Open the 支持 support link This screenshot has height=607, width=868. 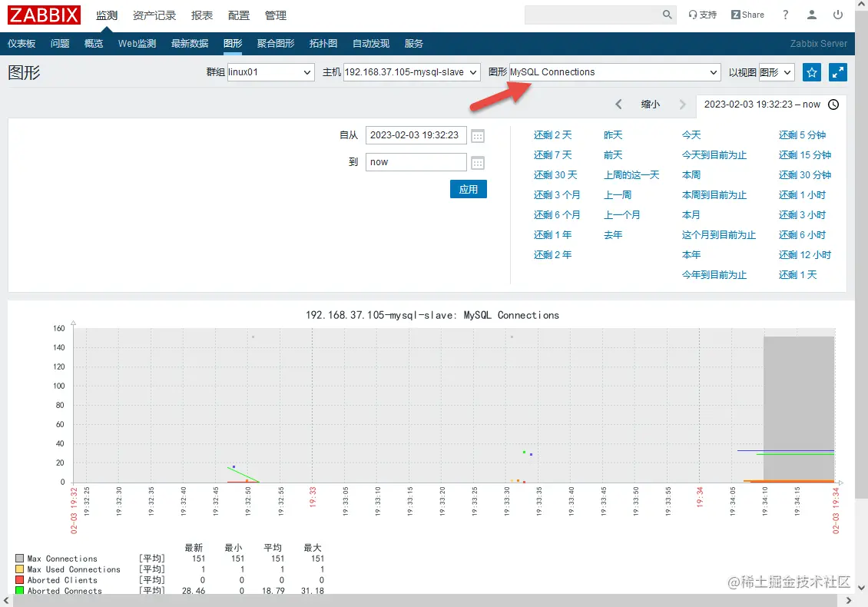pos(702,15)
